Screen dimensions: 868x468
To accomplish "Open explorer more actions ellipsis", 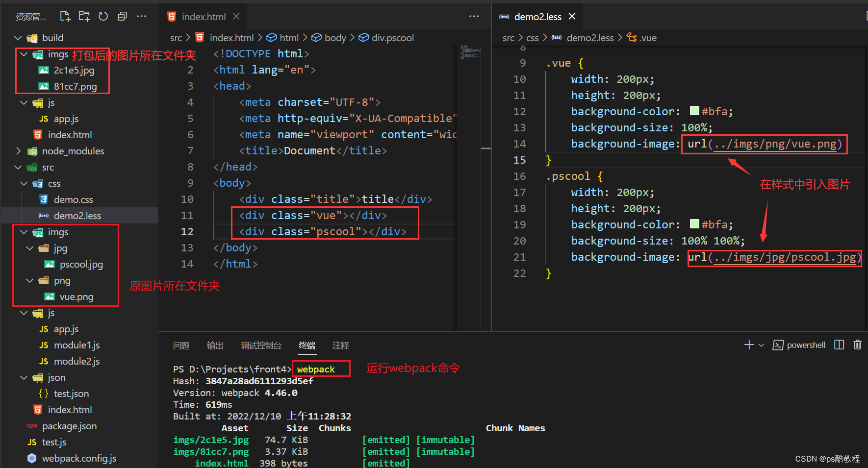I will (142, 16).
